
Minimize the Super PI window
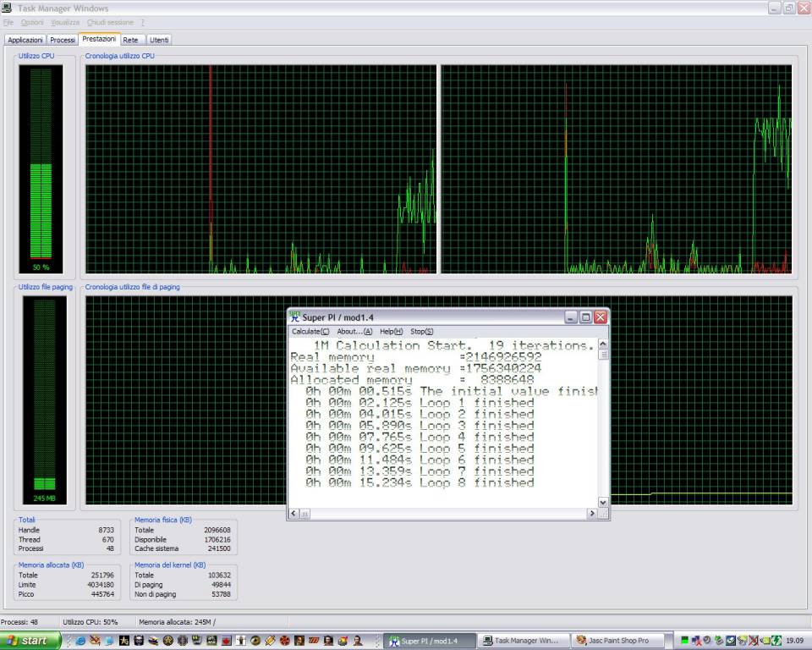point(571,317)
